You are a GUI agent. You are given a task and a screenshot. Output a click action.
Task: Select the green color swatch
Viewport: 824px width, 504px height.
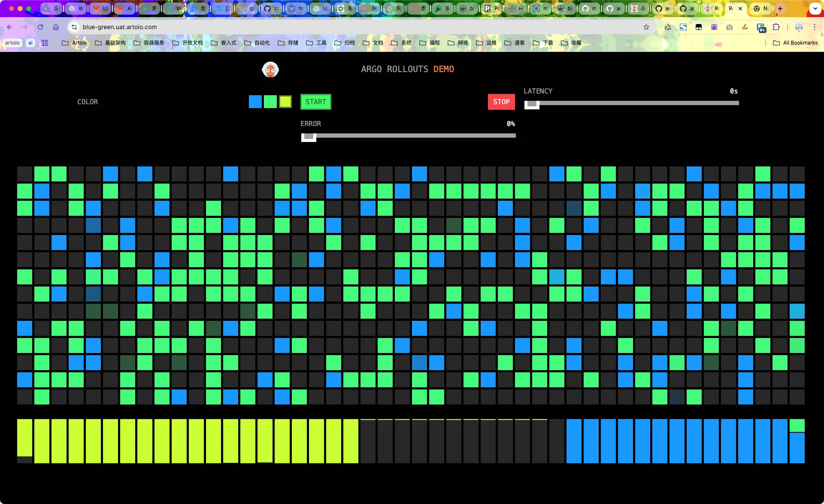click(270, 102)
